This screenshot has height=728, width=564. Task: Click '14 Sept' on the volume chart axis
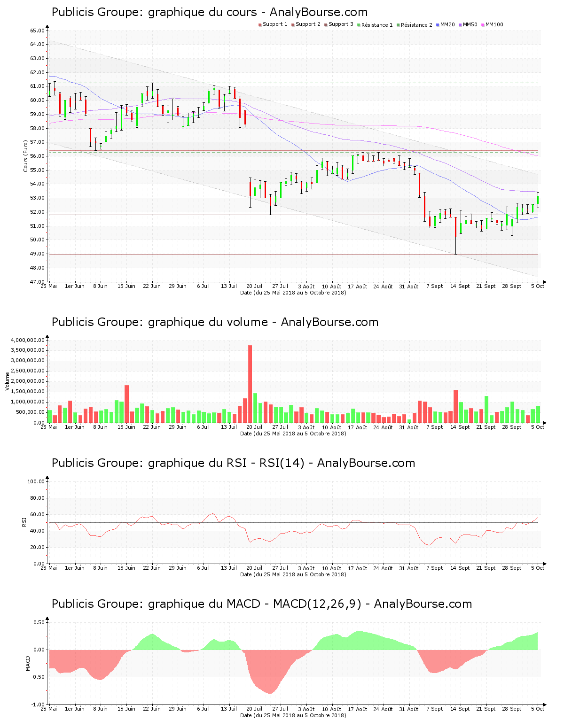coord(460,427)
